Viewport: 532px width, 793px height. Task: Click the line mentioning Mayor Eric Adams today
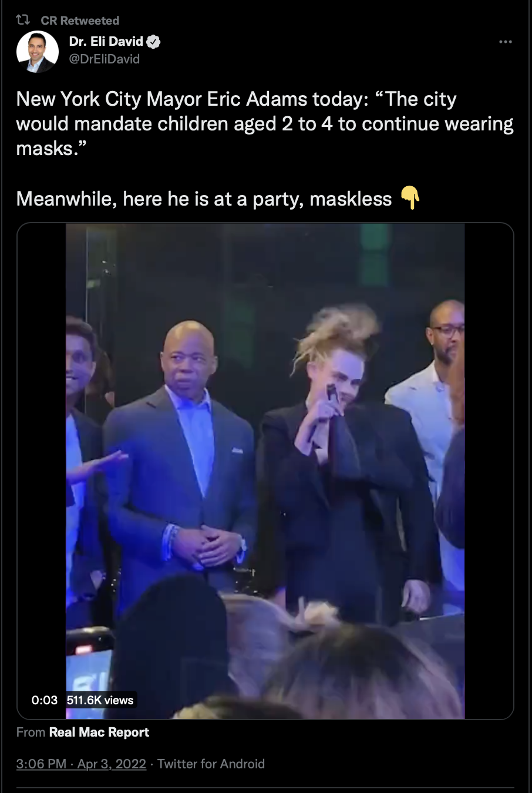(236, 99)
